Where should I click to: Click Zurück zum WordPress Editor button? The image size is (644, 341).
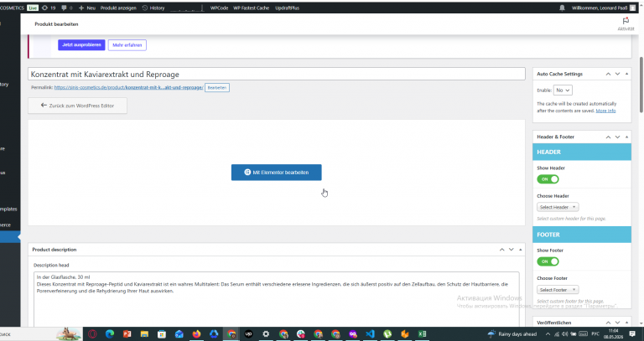point(77,106)
